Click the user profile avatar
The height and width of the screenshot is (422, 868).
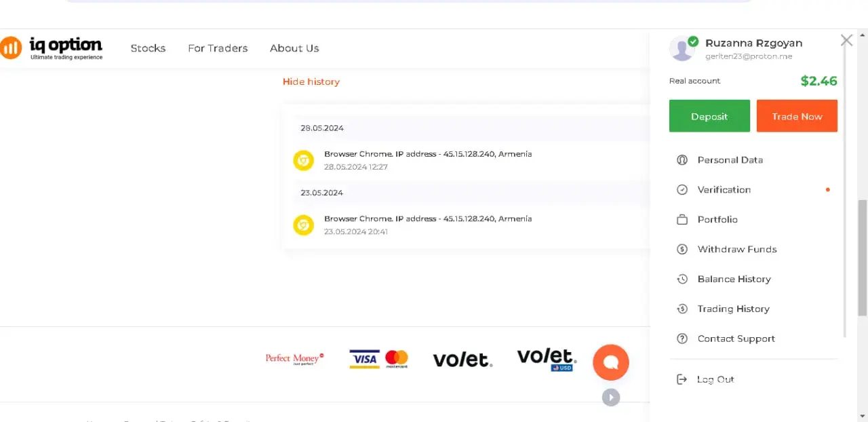point(682,49)
